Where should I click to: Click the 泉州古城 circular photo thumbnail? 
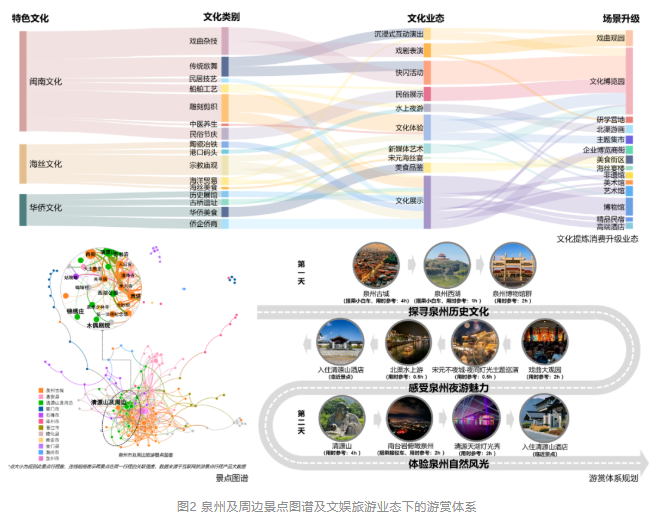[374, 265]
